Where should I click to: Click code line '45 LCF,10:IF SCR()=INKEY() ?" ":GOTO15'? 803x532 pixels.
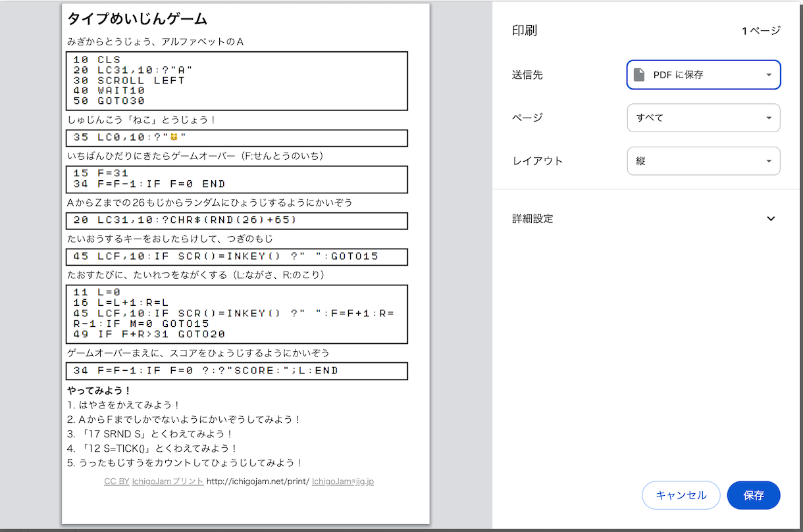[226, 256]
